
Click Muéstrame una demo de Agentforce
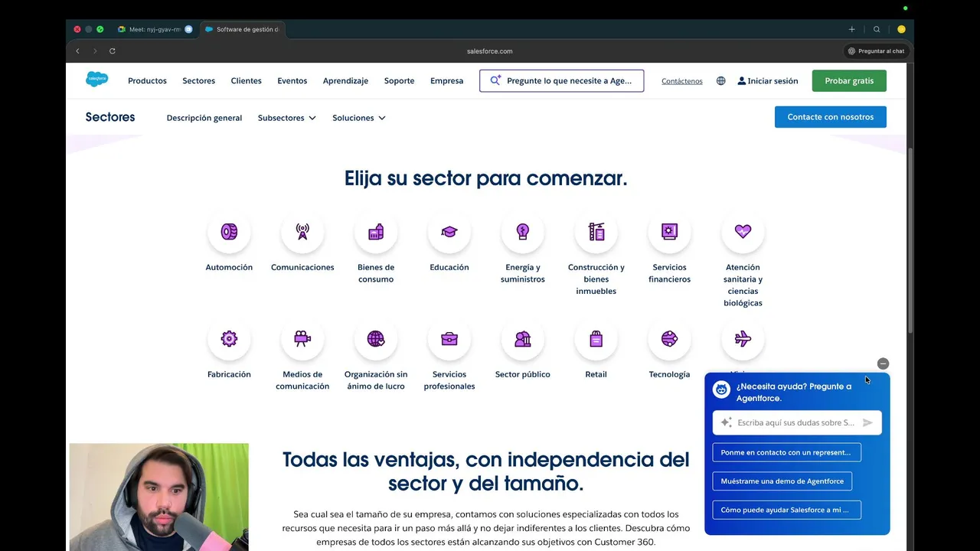pos(782,481)
